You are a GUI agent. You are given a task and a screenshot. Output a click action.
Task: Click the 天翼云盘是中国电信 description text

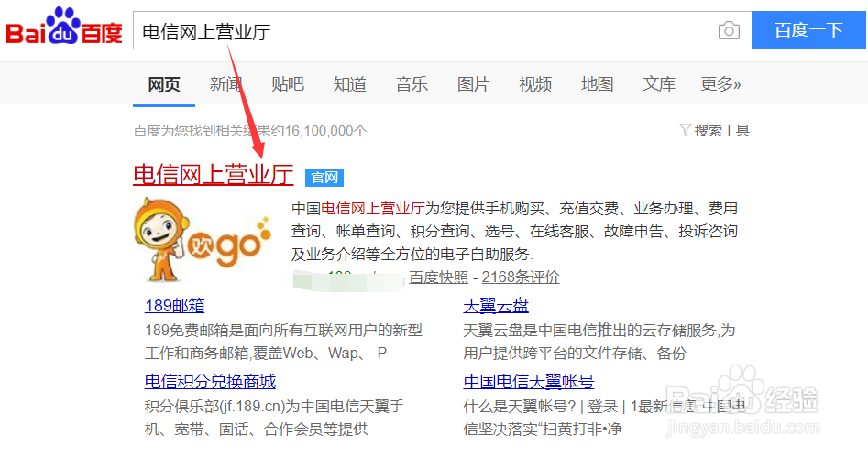pos(599,342)
